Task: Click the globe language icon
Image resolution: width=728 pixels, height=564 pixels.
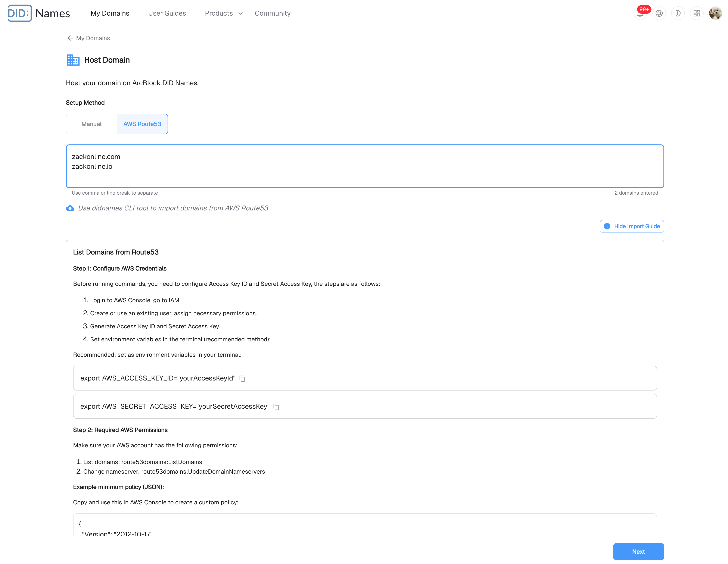Action: [x=659, y=13]
